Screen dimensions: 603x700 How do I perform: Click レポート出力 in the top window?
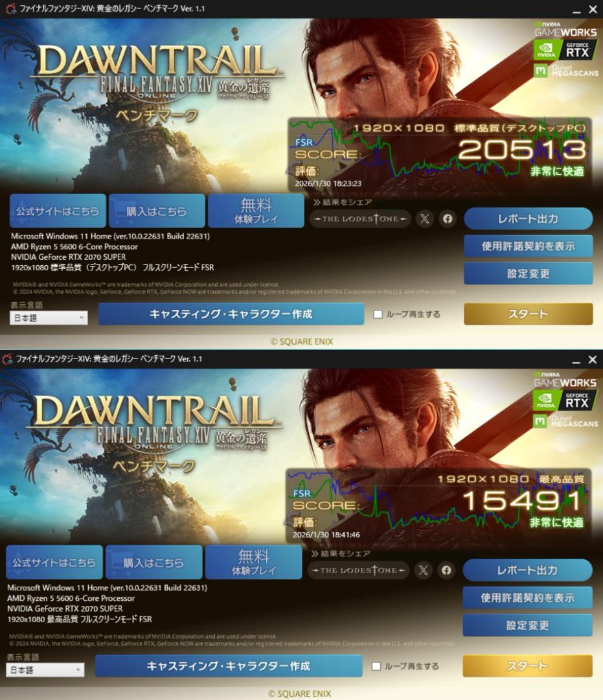(x=528, y=219)
